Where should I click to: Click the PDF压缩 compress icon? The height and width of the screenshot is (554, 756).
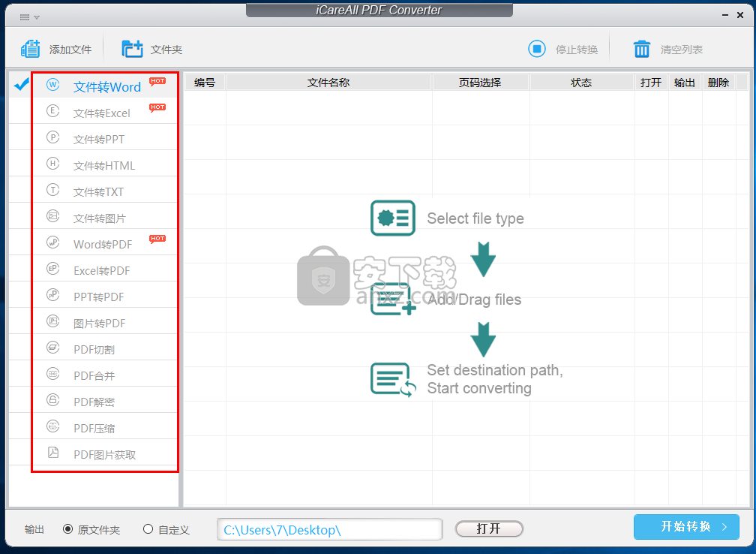(x=53, y=426)
